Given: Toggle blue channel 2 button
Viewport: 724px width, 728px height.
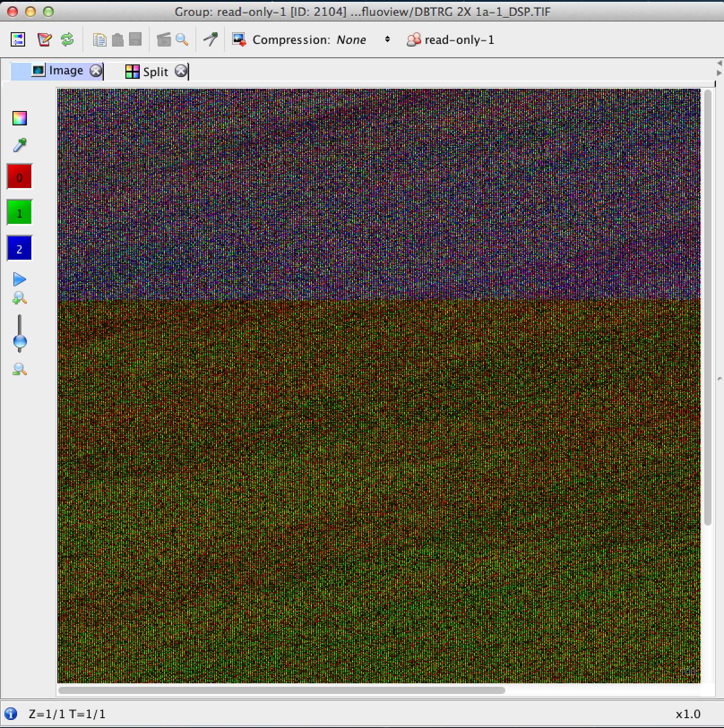Looking at the screenshot, I should tap(20, 249).
